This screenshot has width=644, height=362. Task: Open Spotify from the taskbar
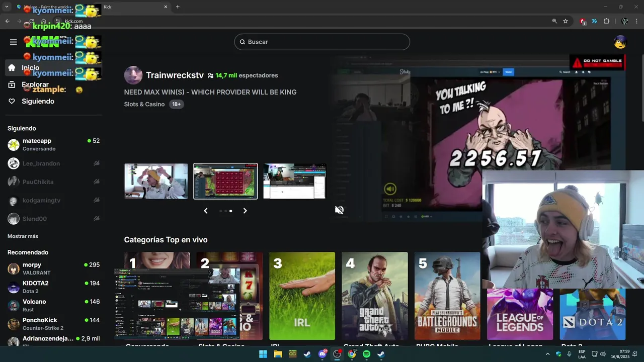click(x=366, y=354)
